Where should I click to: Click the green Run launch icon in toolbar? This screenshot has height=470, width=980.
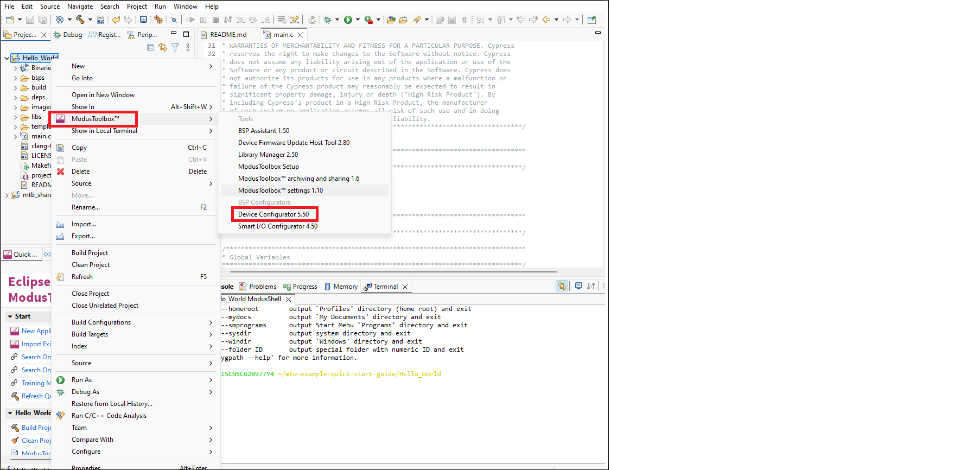348,20
